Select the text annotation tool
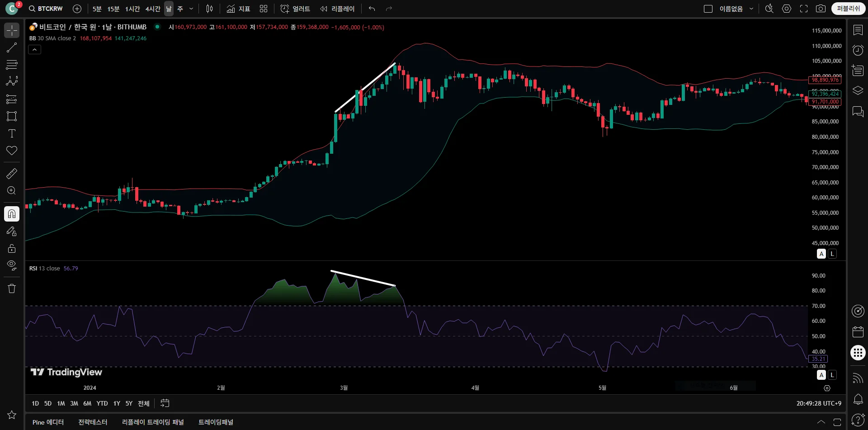 [x=12, y=133]
